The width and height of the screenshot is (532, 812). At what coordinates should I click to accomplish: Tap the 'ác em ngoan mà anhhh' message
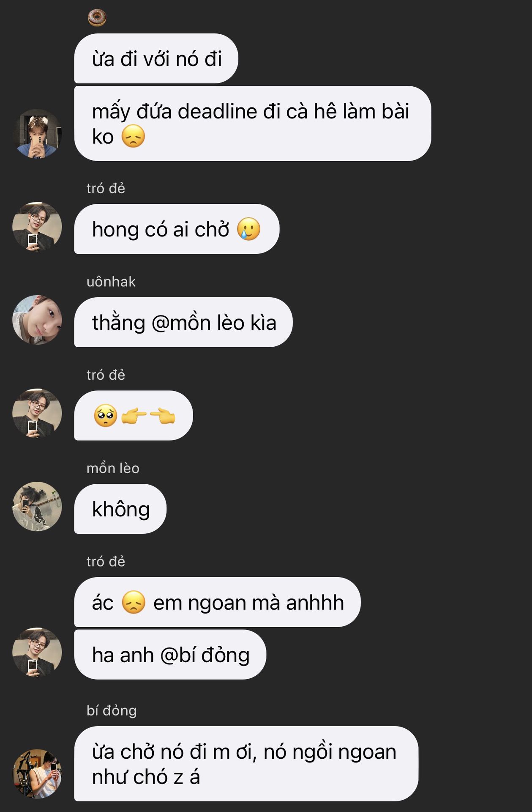218,602
